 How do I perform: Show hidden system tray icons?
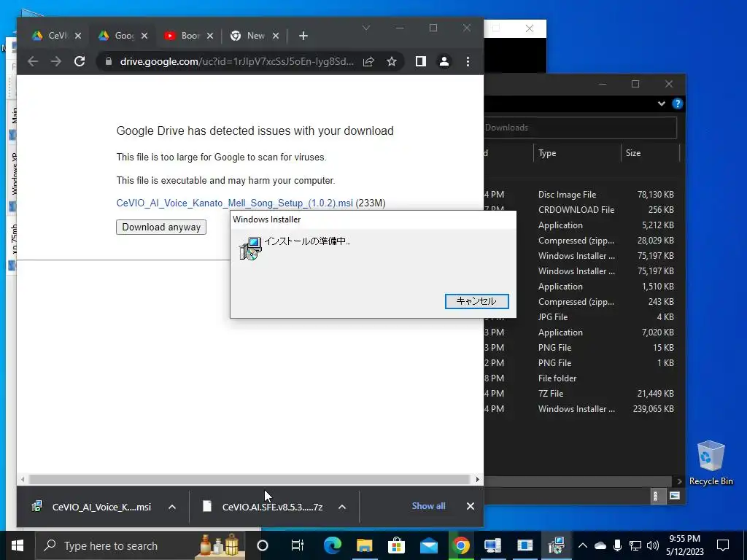point(583,545)
